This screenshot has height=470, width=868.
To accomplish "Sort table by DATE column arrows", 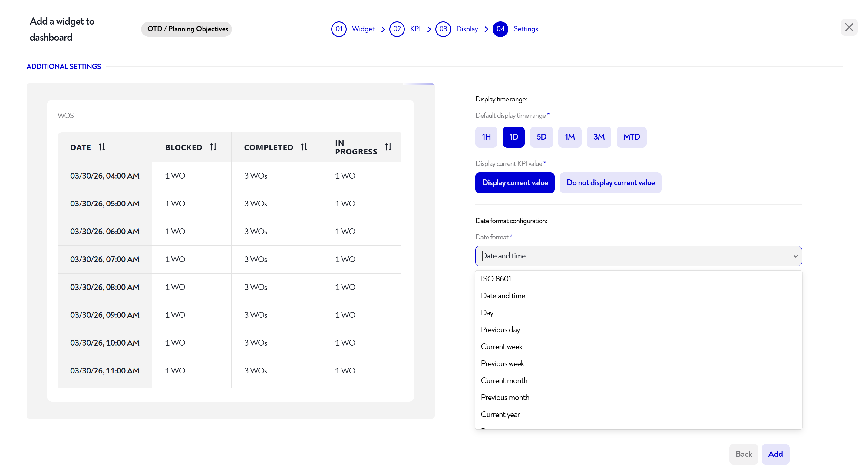I will 102,147.
